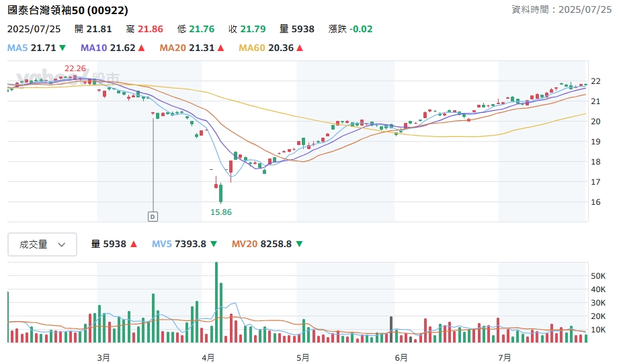Click the 50K label on volume axis
The image size is (621, 364).
click(598, 276)
